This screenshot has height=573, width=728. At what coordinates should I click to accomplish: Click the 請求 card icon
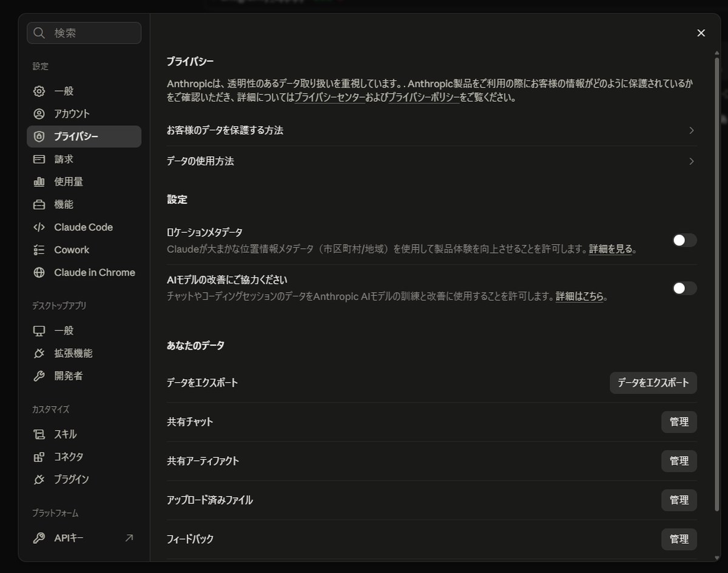pos(39,159)
